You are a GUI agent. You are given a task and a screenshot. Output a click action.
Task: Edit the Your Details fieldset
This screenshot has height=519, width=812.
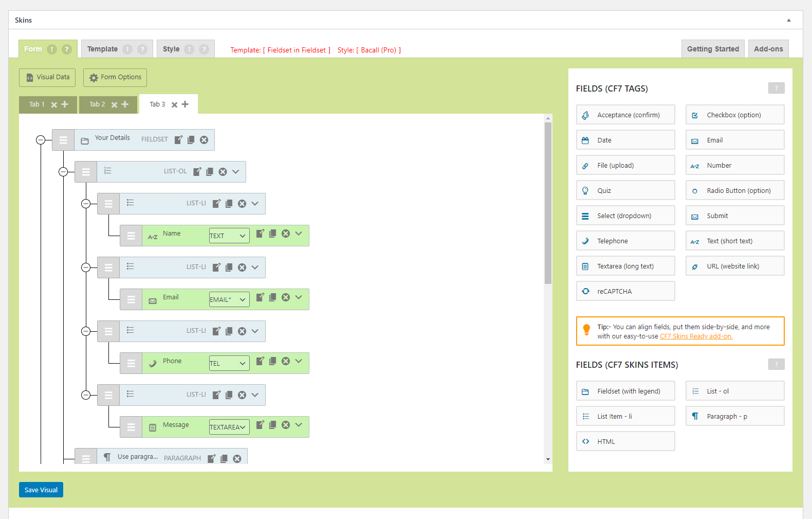click(178, 140)
